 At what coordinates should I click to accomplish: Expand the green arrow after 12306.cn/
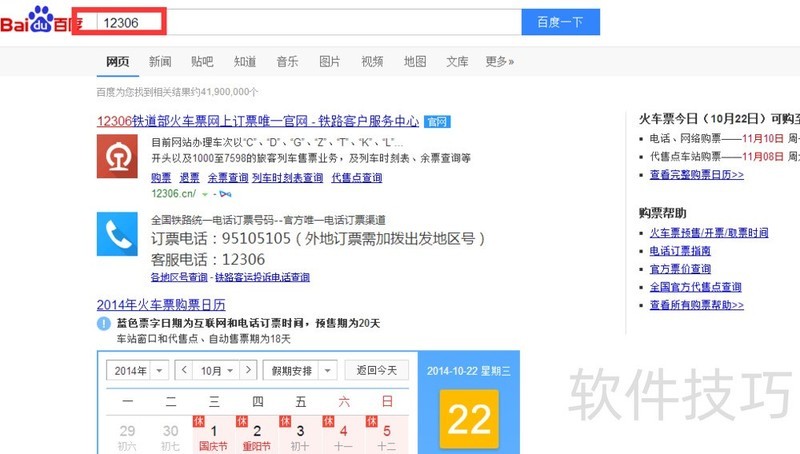click(x=205, y=194)
